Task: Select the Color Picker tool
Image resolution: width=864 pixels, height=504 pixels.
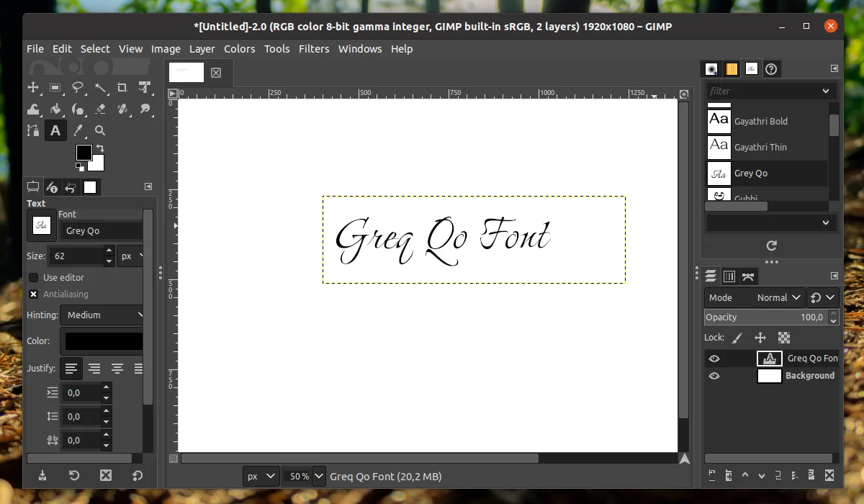Action: coord(78,130)
